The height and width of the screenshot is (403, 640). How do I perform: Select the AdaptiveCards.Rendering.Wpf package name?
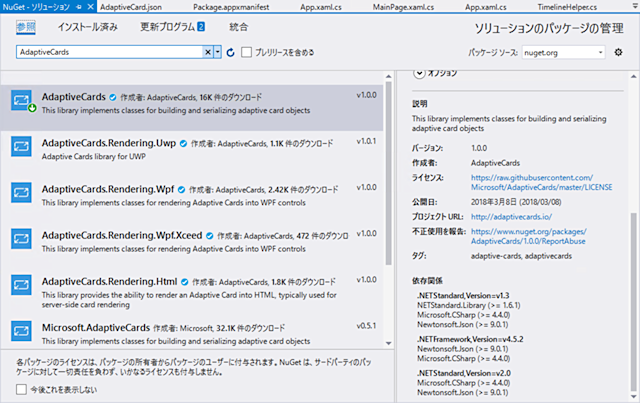[x=108, y=189]
